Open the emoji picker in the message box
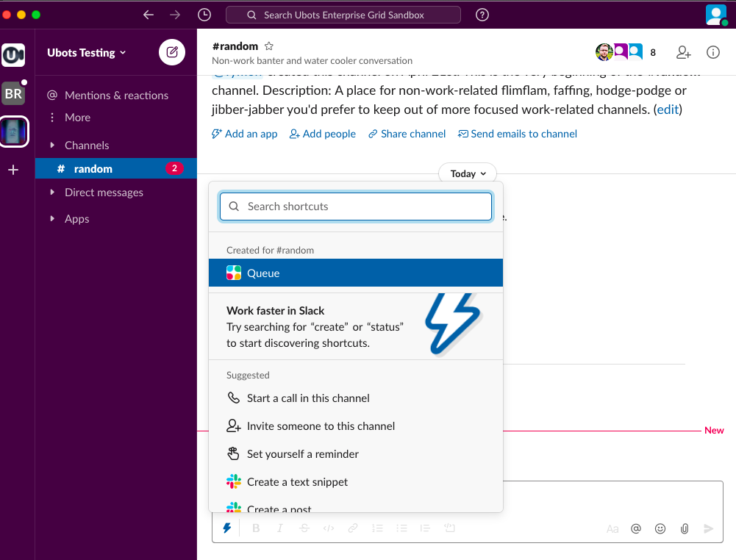The height and width of the screenshot is (560, 736). [660, 528]
